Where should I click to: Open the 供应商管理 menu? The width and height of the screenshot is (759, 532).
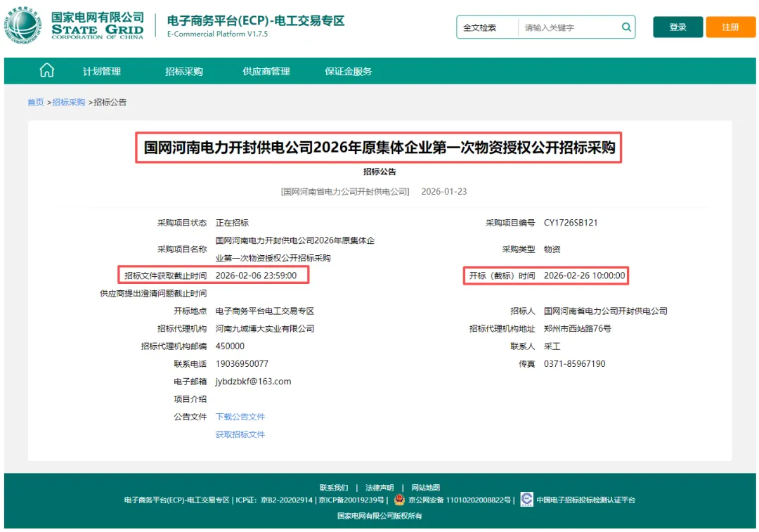click(x=266, y=72)
